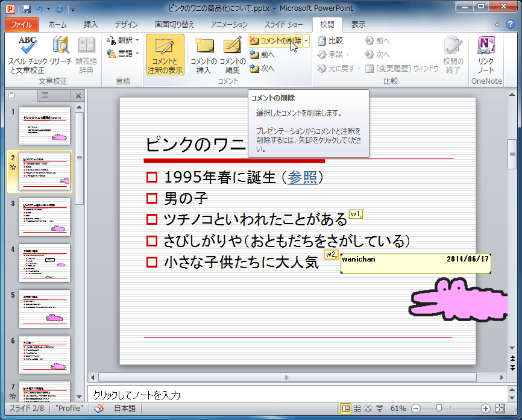Open the Undo history dropdown arrow
Viewport: 522px width, 420px height.
48,9
